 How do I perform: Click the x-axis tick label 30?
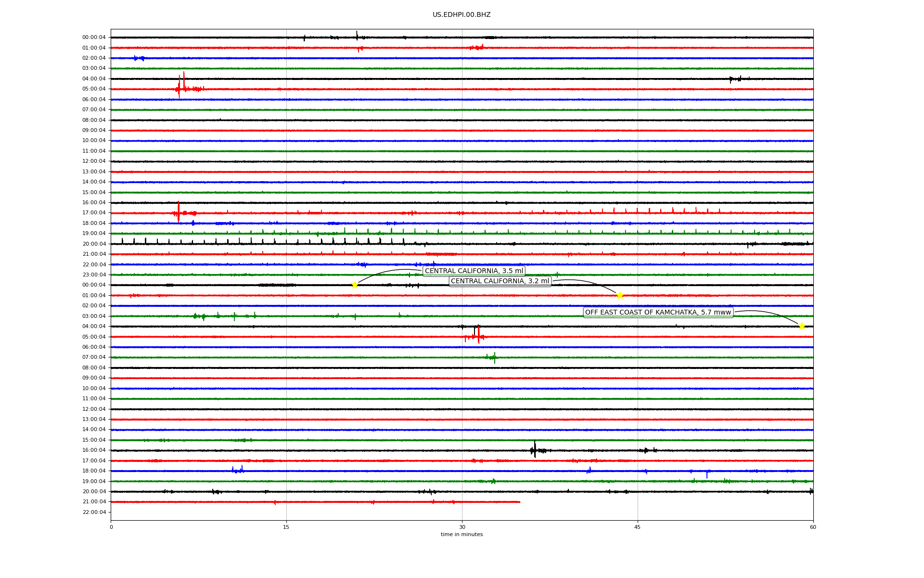tap(462, 527)
